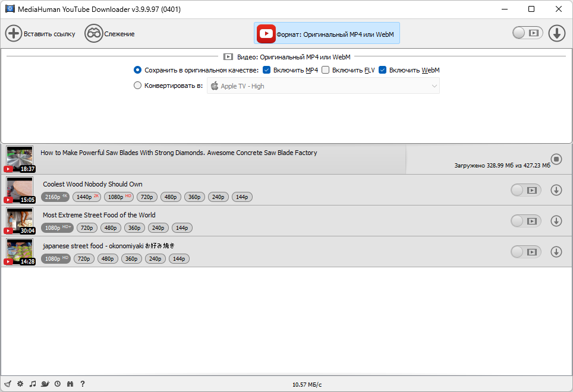Open help question mark in status bar
This screenshot has height=392, width=573.
tap(83, 384)
